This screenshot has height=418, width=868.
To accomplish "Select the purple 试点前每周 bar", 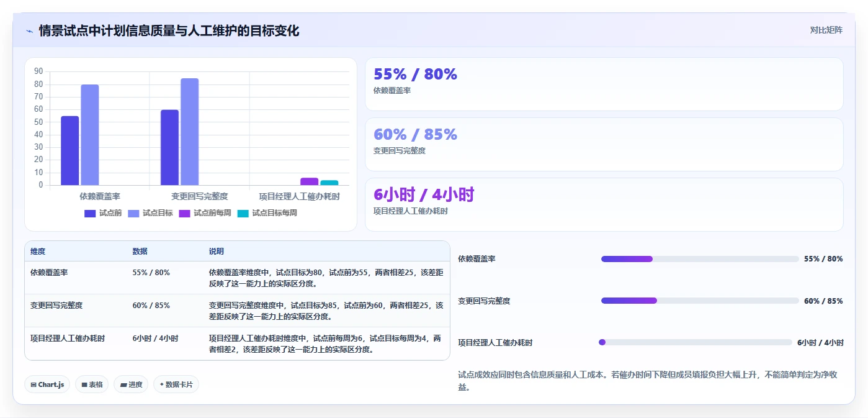I will tap(309, 181).
